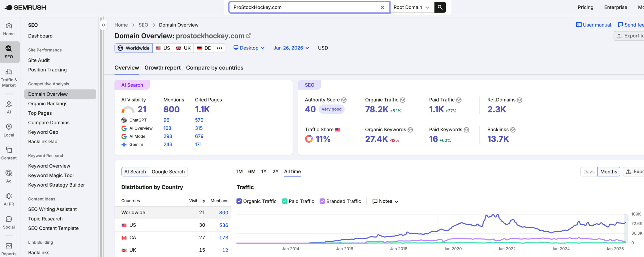The width and height of the screenshot is (644, 257).
Task: Click Organic Keywords info globe icon
Action: click(x=410, y=130)
